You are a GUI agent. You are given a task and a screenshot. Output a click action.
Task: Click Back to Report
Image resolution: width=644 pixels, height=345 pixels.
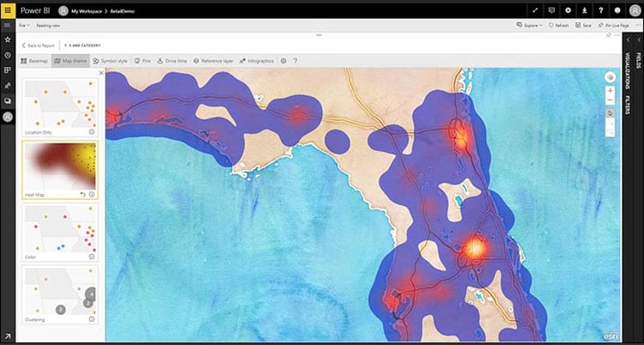[38, 45]
